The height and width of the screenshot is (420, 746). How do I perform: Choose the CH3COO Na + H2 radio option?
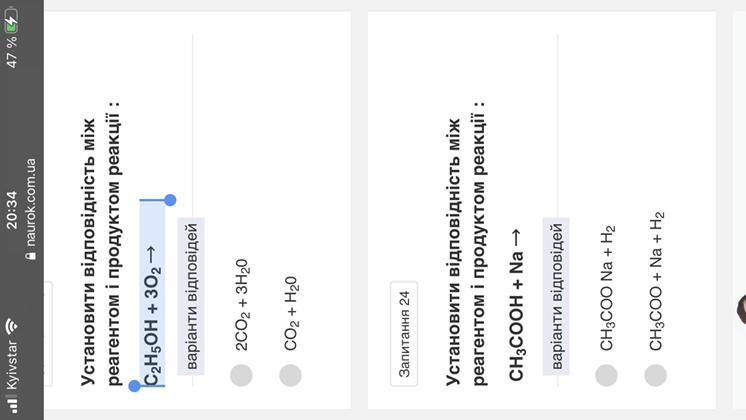[x=606, y=375]
